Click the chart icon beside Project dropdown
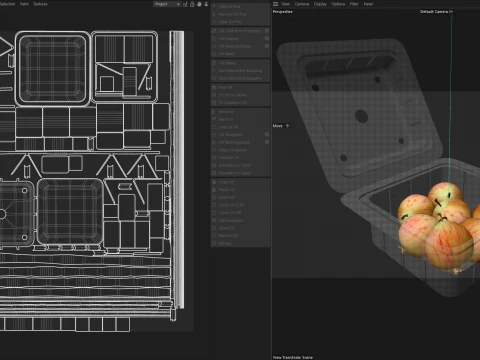Viewport: 480px width, 360px height. (x=185, y=4)
